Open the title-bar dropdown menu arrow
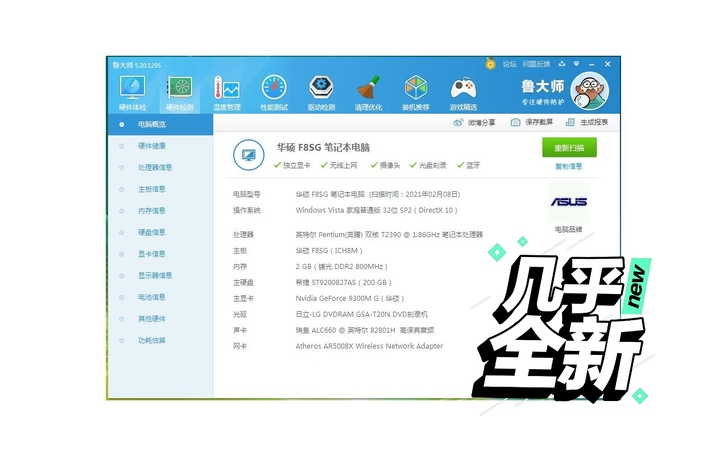Viewport: 728px width, 455px height. coord(576,64)
